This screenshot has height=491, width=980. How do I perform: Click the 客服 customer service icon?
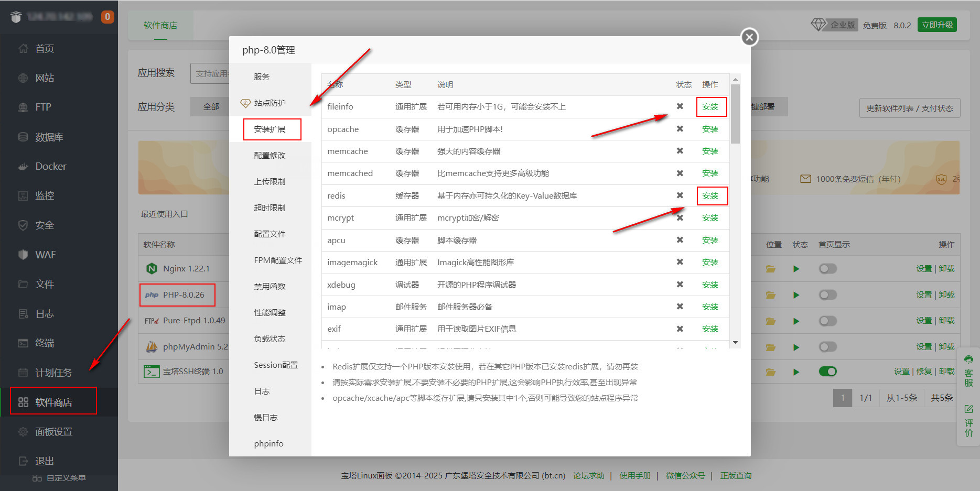point(968,360)
